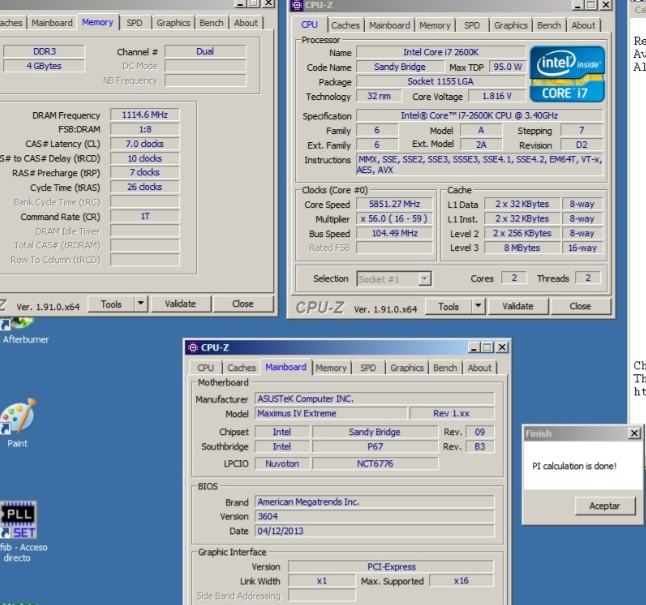Image resolution: width=646 pixels, height=605 pixels.
Task: Click the BIOS version 3604 field
Action: [374, 516]
